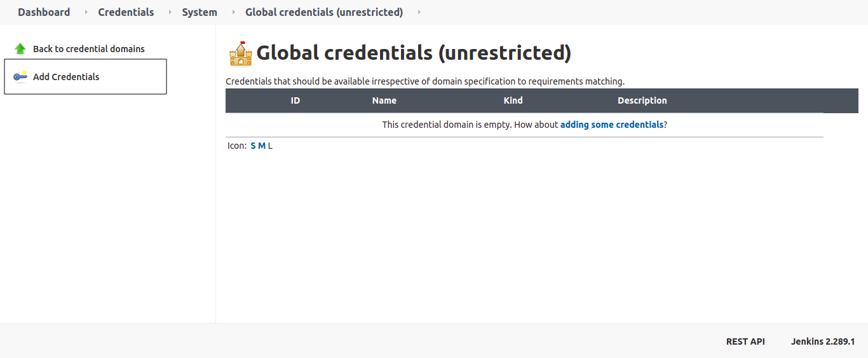Open the REST API footer link
868x358 pixels.
pyautogui.click(x=745, y=341)
